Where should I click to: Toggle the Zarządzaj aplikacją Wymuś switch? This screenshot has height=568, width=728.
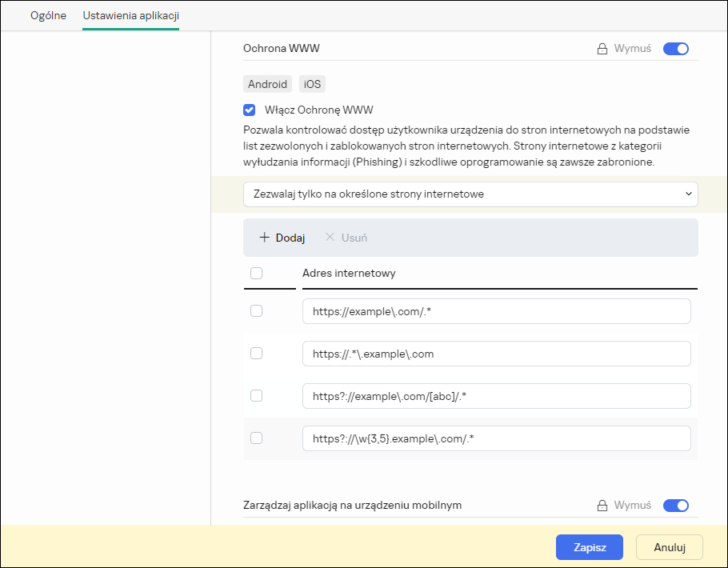coord(676,506)
